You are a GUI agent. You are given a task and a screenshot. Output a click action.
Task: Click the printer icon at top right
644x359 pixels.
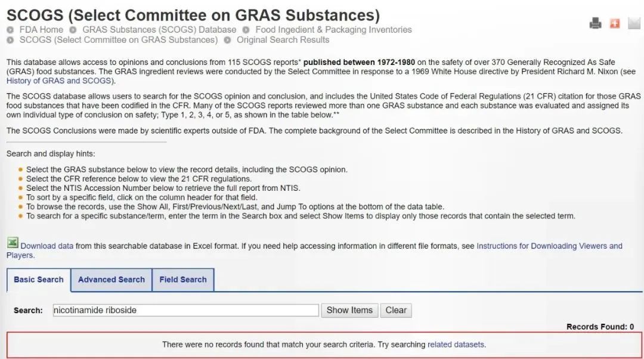pos(596,23)
